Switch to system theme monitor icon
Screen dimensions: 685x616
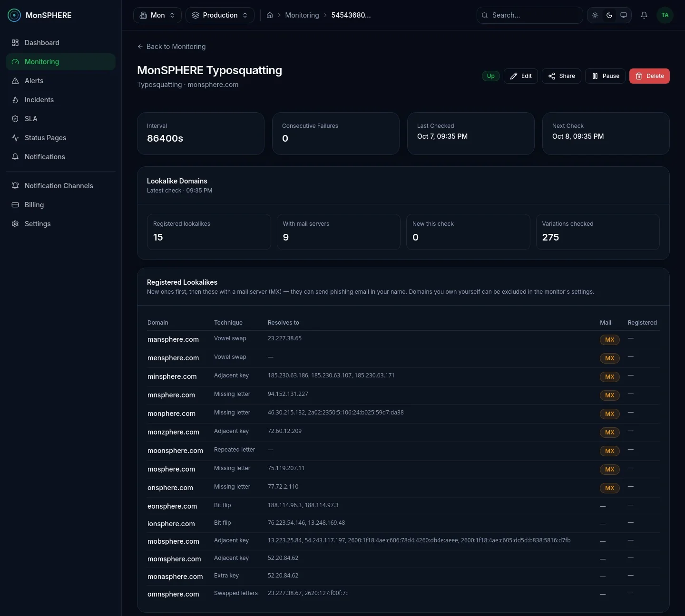[624, 15]
